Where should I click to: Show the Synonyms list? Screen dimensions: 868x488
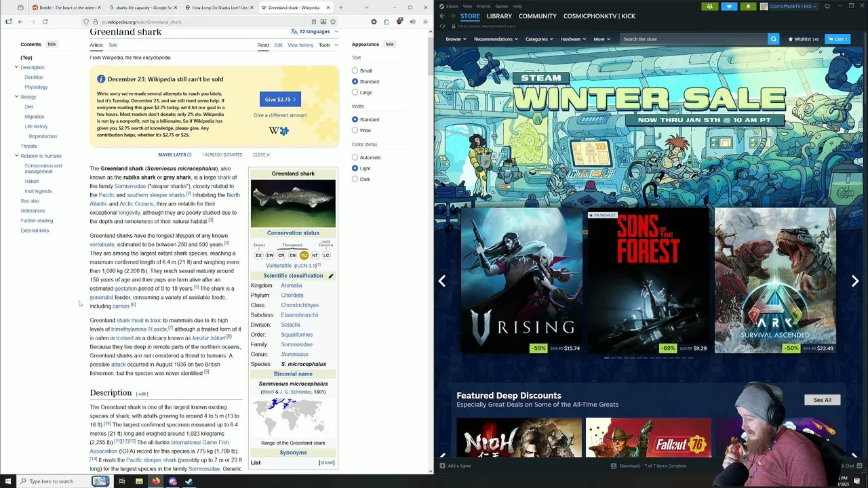pos(326,462)
